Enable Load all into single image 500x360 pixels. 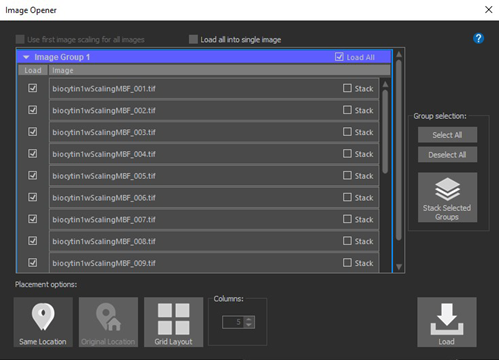[x=193, y=39]
